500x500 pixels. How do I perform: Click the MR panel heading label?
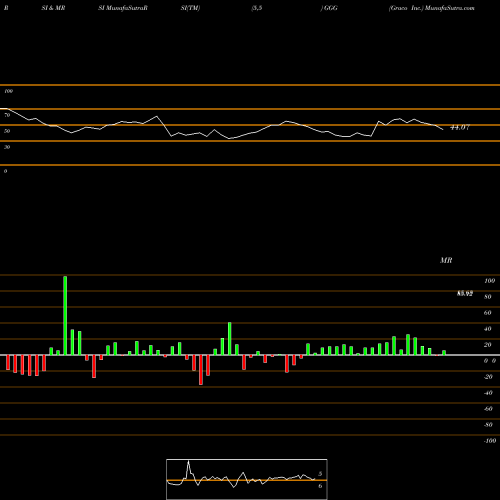(446, 260)
